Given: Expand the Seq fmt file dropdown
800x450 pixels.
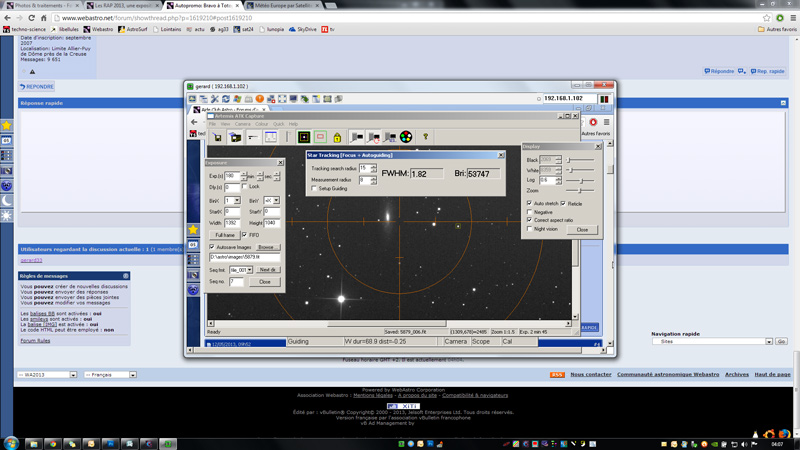Looking at the screenshot, I should [249, 270].
